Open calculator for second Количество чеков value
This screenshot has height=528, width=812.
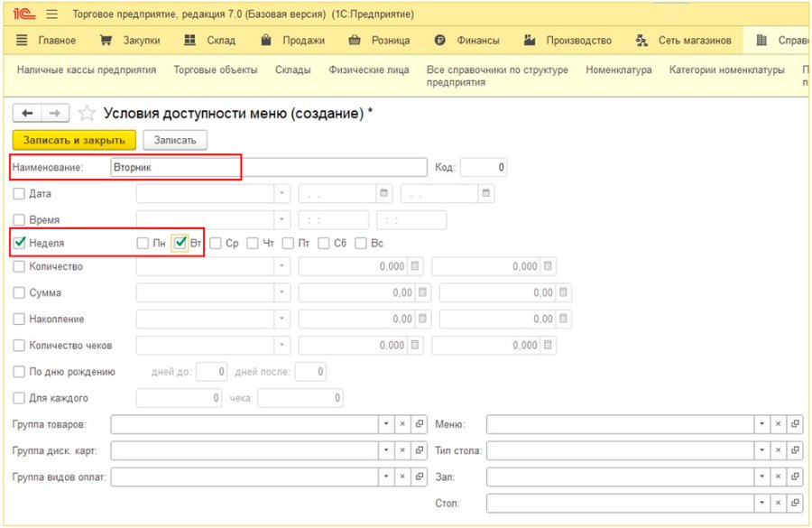(548, 345)
